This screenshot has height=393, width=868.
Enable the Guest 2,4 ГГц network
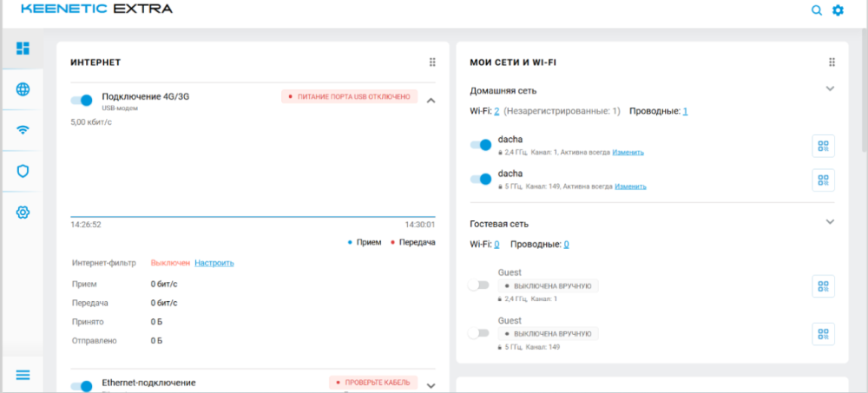coord(478,285)
